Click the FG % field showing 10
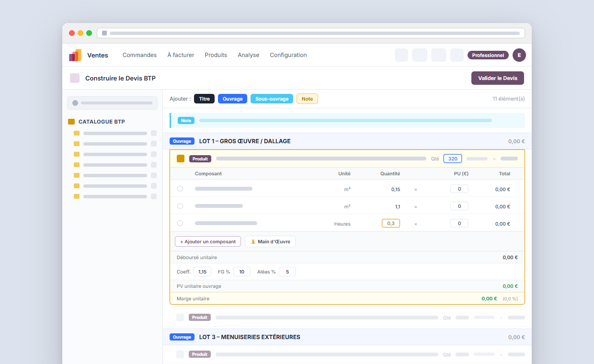594x364 pixels. click(242, 272)
